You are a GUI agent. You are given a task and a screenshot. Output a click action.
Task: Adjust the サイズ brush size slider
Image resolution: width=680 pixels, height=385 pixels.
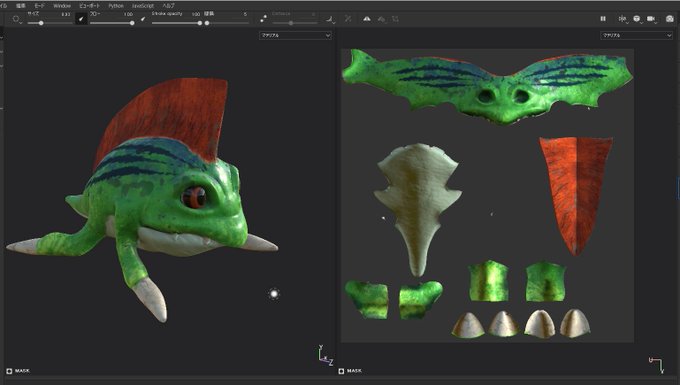coord(49,23)
